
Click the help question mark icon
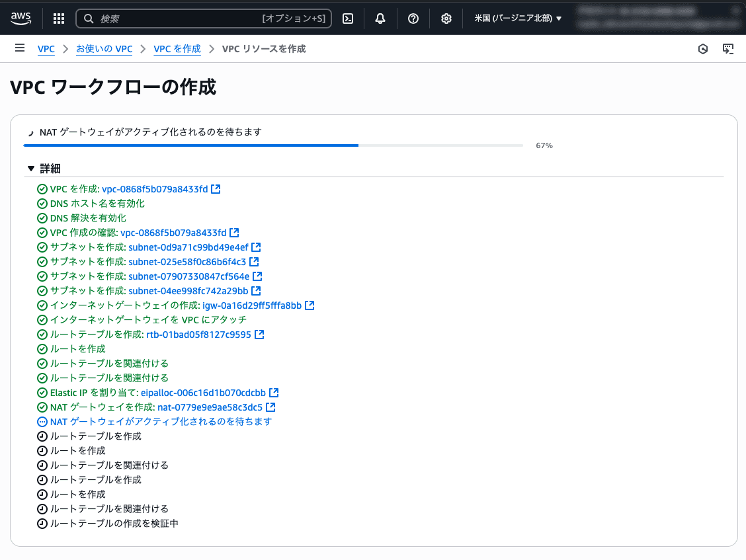coord(413,18)
